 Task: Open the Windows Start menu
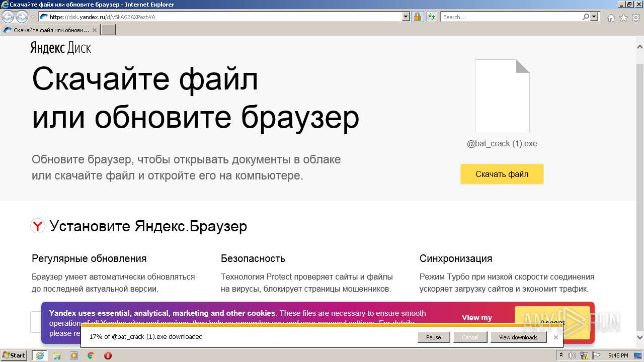(x=14, y=355)
